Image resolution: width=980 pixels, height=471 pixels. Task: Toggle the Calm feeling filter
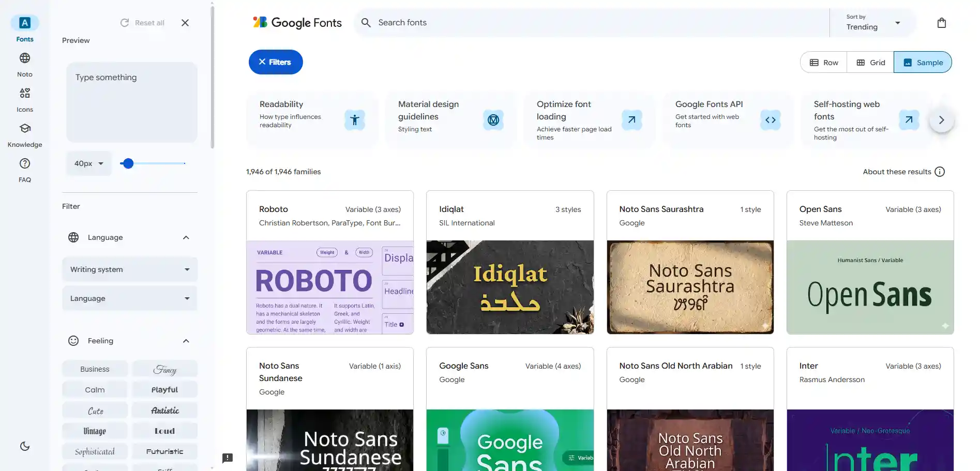click(x=95, y=390)
